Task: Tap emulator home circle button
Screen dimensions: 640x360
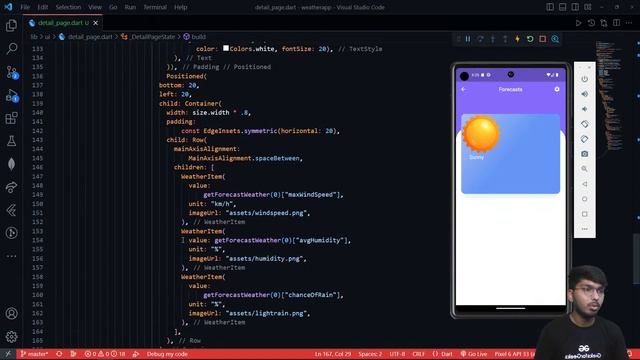Action: 584,199
